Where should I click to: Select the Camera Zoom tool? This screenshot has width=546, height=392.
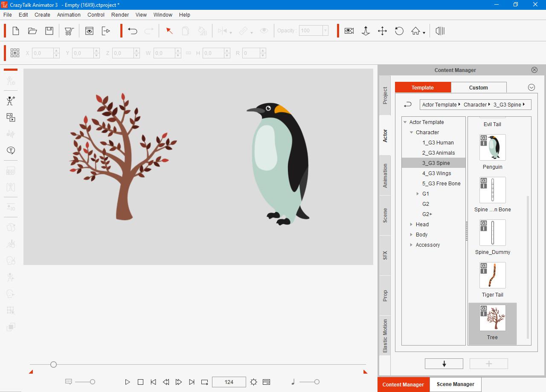(x=366, y=31)
